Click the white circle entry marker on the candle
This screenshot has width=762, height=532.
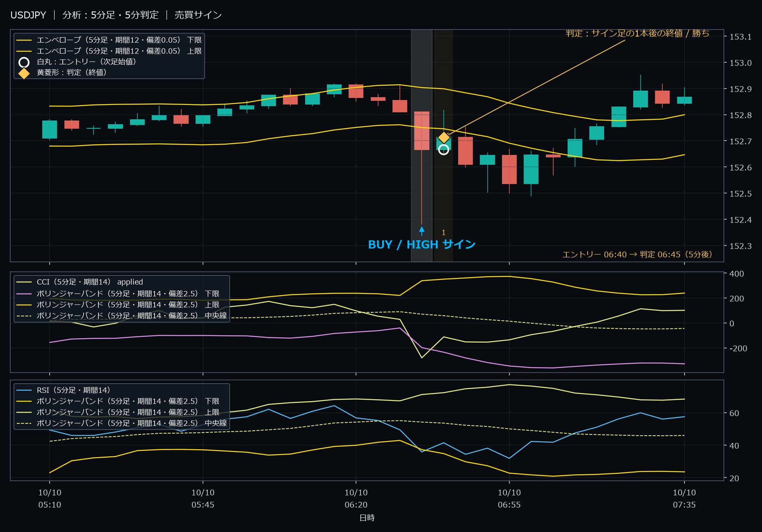[x=443, y=150]
